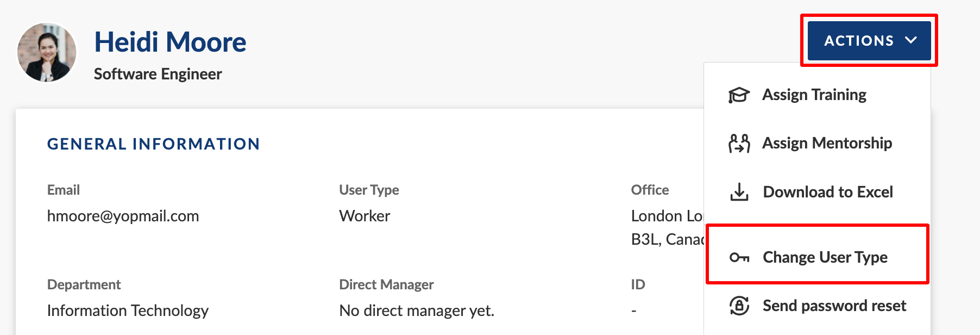Click the graduation cap Assign Training icon
The height and width of the screenshot is (335, 980).
coord(739,95)
